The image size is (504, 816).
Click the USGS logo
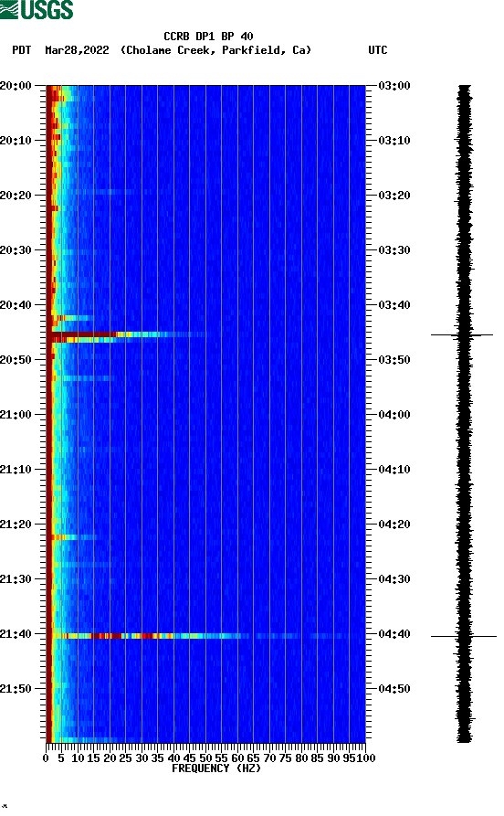pyautogui.click(x=37, y=9)
